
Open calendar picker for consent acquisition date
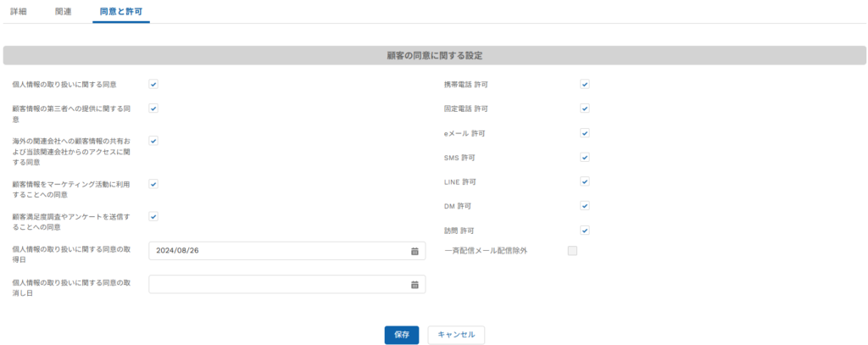pyautogui.click(x=415, y=251)
